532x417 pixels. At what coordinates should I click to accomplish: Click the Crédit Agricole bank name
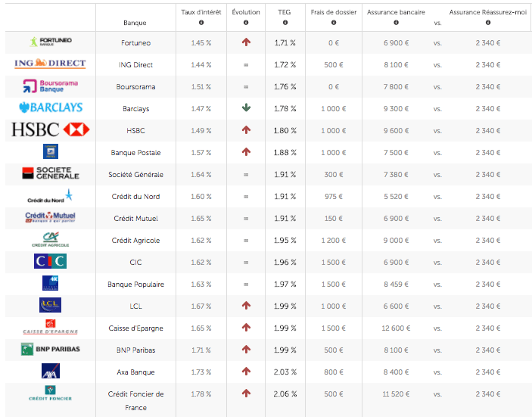coord(136,241)
